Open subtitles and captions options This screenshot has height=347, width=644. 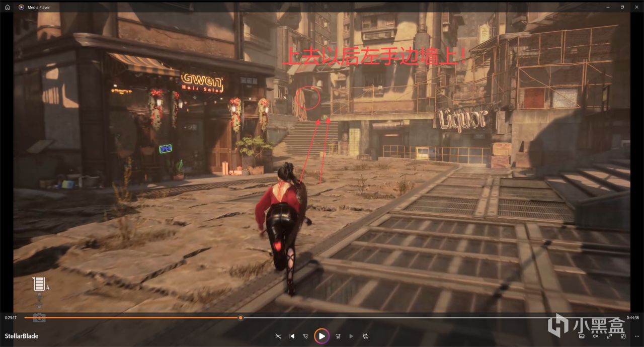582,336
